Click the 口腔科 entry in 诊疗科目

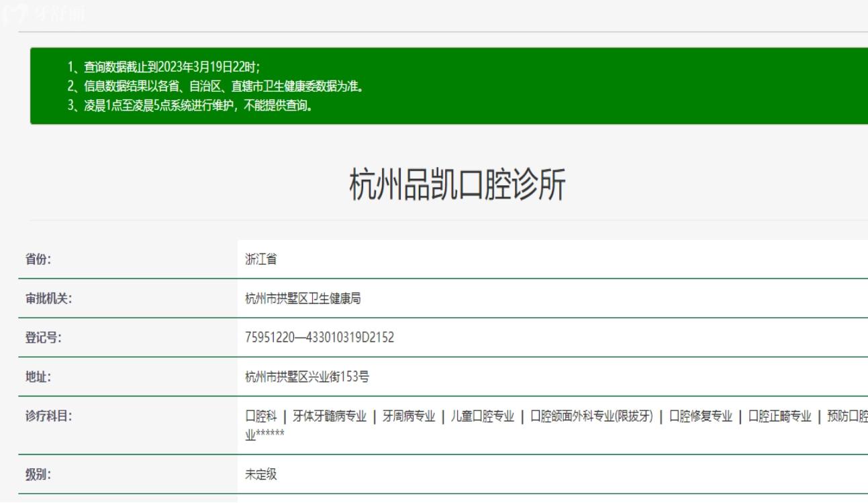point(261,416)
